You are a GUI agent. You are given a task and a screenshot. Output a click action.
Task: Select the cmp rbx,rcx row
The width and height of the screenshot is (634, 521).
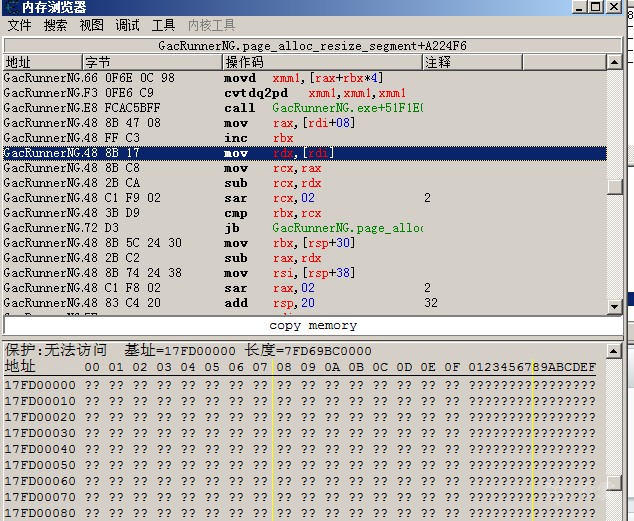point(305,213)
